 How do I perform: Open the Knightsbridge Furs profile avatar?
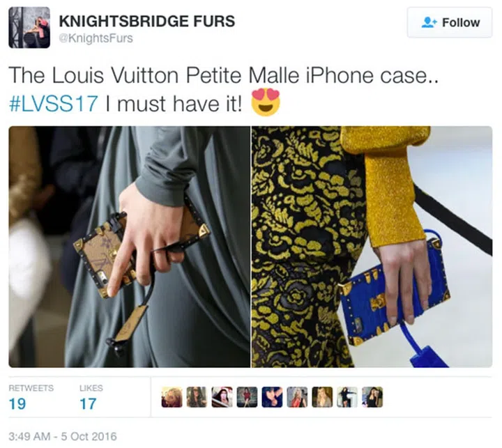pos(29,27)
